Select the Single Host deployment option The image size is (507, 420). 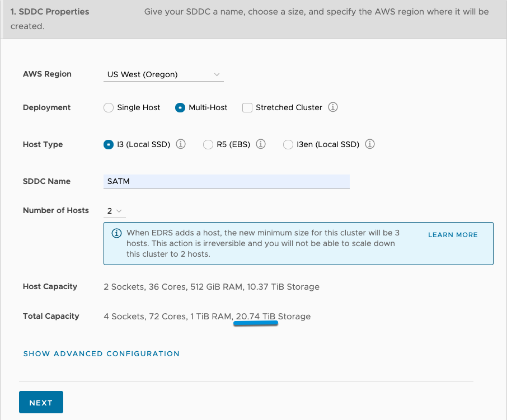tap(109, 107)
